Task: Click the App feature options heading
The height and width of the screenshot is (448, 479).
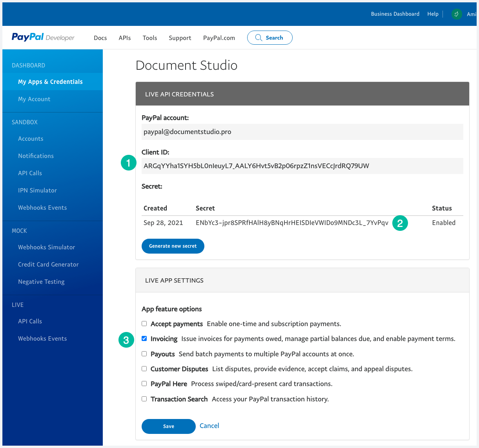Action: pos(171,309)
